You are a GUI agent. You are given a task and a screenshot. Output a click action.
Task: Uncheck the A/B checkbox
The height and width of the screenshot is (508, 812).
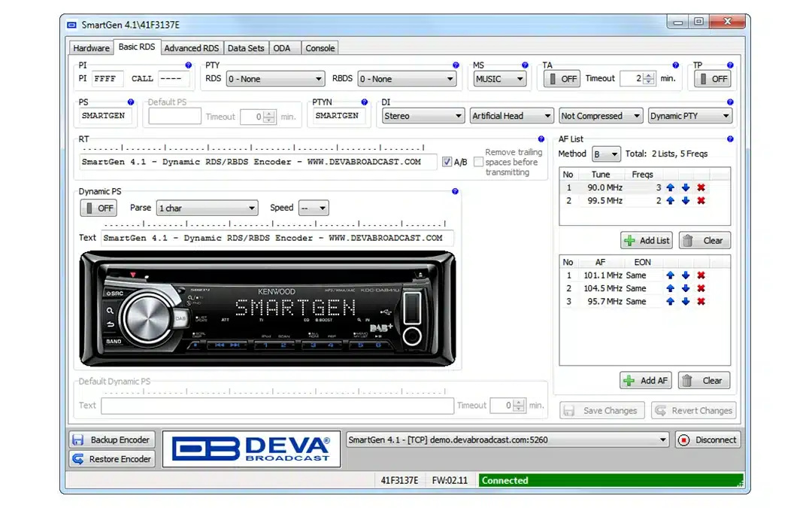[447, 162]
